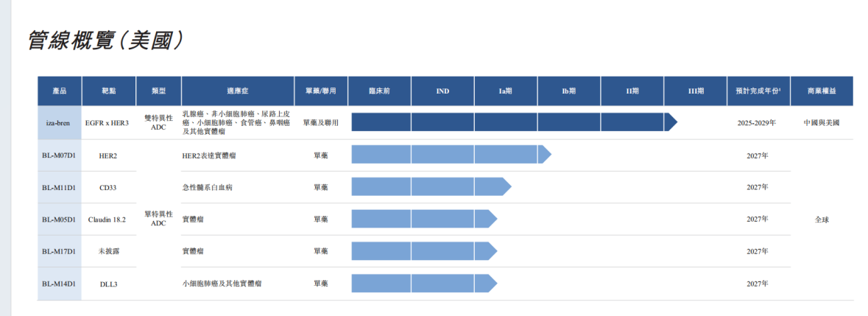Select the 靶點 column header

107,91
